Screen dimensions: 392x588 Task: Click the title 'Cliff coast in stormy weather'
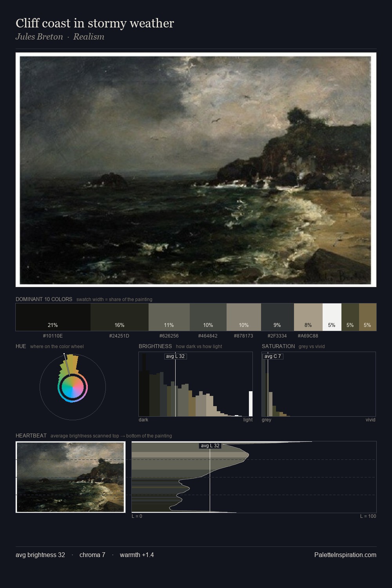95,23
